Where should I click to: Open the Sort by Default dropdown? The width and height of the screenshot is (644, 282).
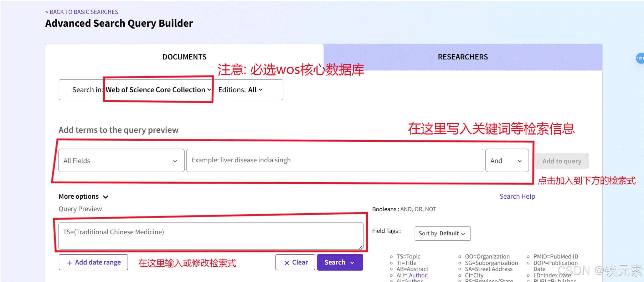443,234
